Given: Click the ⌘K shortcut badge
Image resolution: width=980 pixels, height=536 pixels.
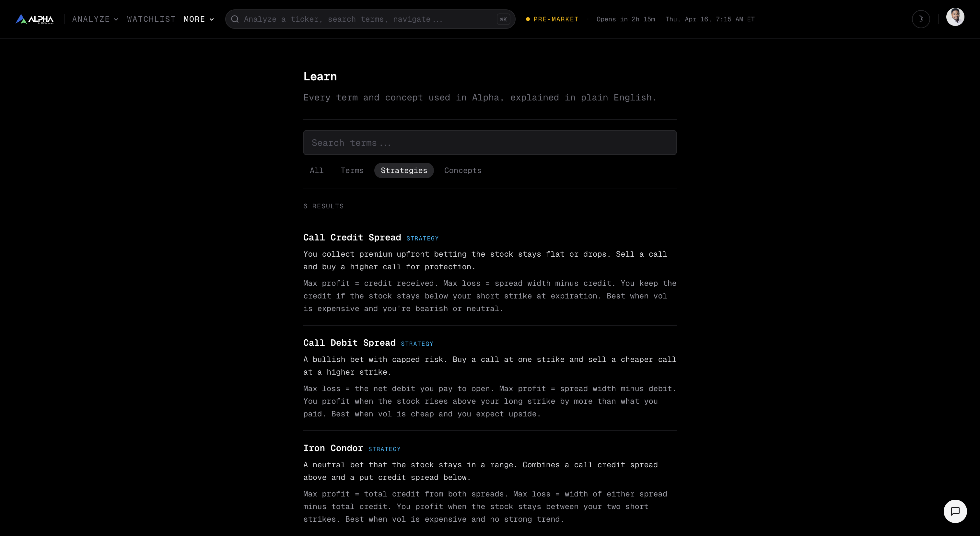Looking at the screenshot, I should click(x=503, y=19).
